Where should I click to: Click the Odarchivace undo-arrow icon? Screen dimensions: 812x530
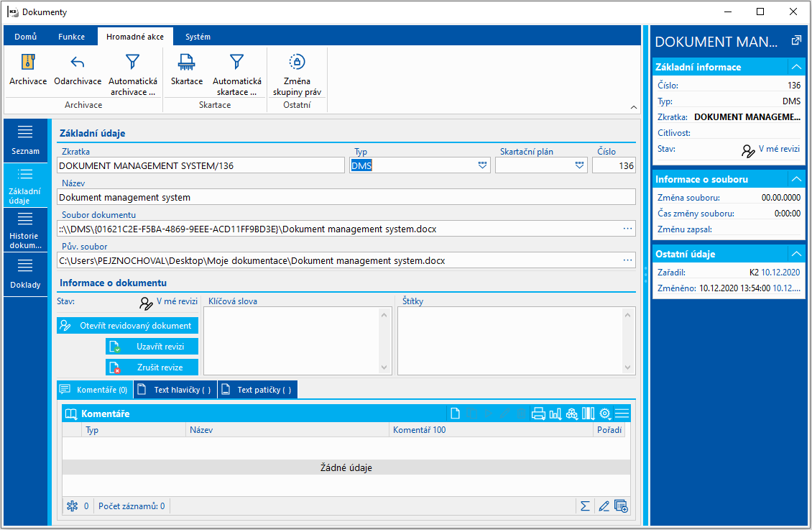coord(78,62)
